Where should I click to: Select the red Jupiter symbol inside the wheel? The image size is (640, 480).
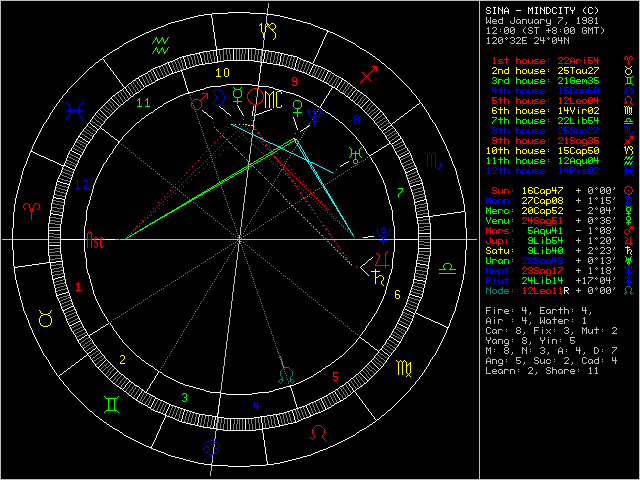[x=382, y=260]
